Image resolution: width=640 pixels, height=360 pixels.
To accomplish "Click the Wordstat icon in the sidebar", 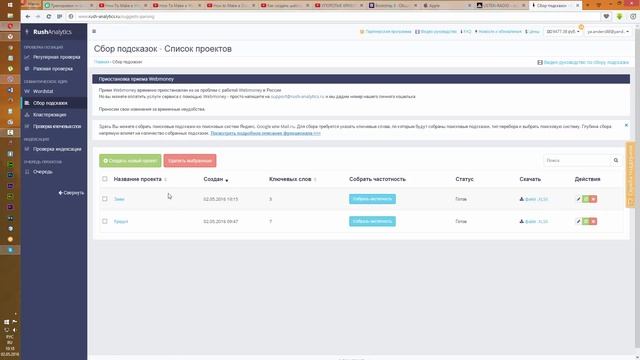I will [27, 91].
